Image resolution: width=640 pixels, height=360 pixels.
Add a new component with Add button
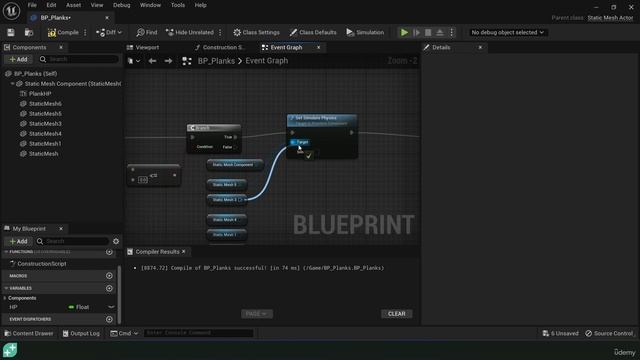click(x=18, y=59)
